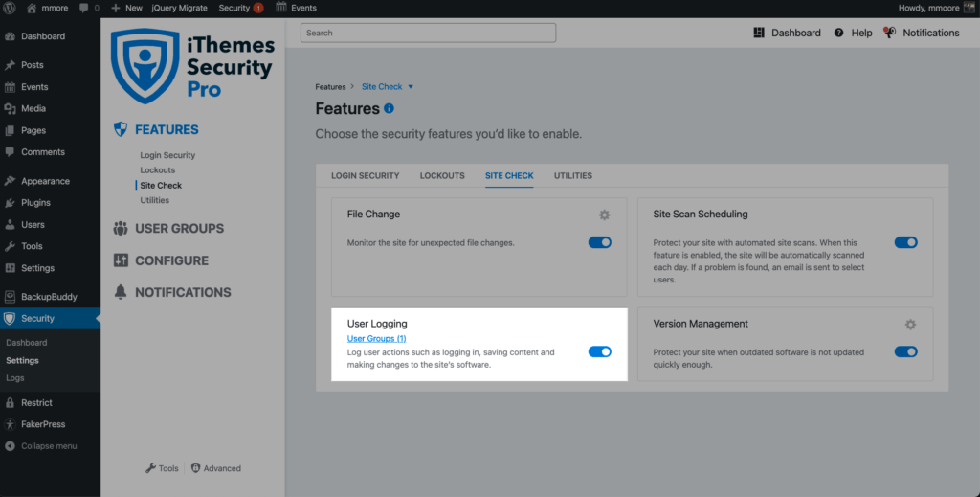
Task: Click the Collapse menu arrow icon
Action: [x=10, y=446]
